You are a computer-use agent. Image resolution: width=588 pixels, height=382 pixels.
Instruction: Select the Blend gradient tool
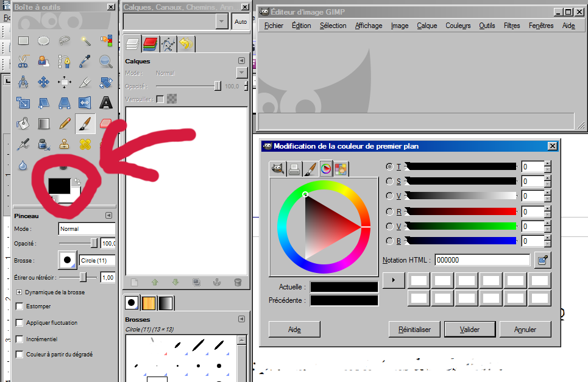click(43, 123)
